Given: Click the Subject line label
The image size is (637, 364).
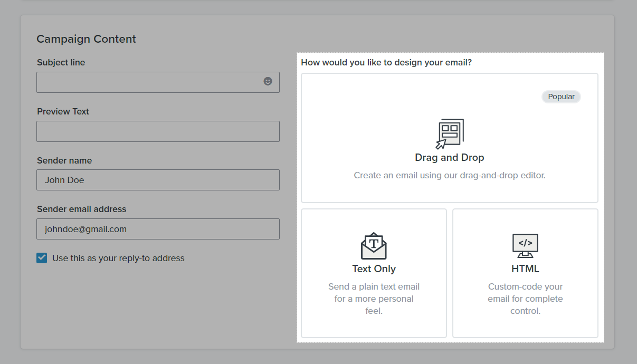Looking at the screenshot, I should (x=61, y=62).
